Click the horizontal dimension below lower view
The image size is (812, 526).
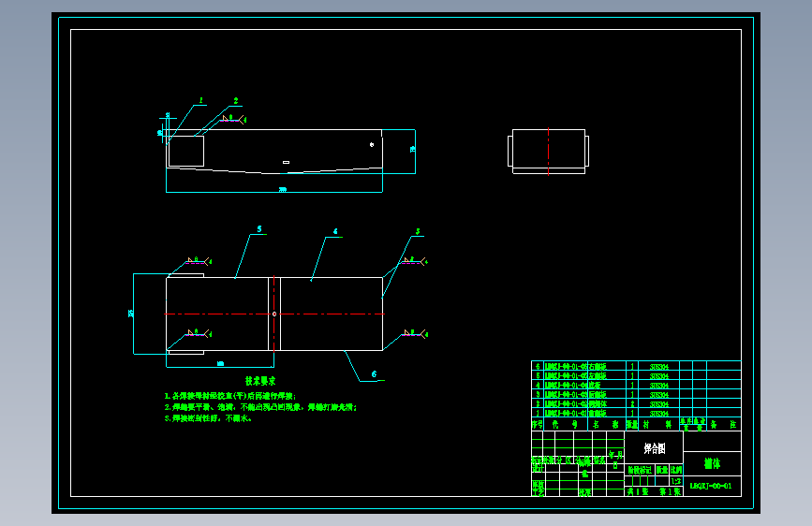click(220, 363)
